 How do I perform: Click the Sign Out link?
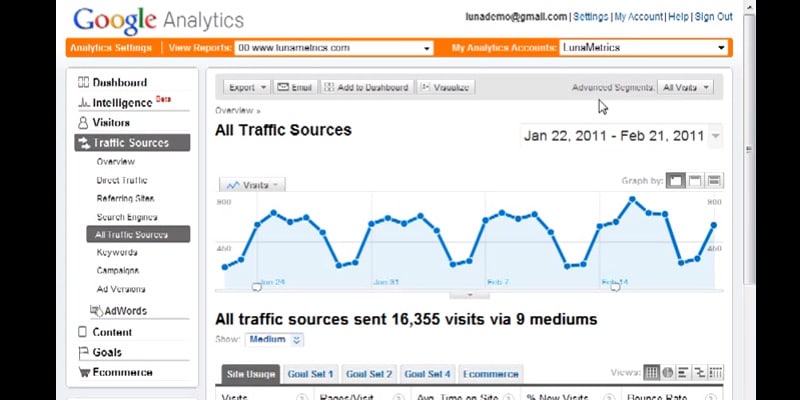pos(714,17)
